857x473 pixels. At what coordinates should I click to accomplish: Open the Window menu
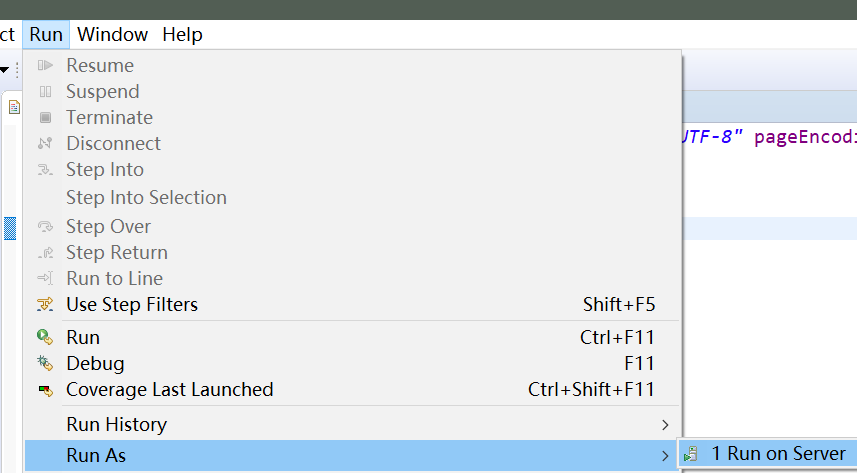113,34
